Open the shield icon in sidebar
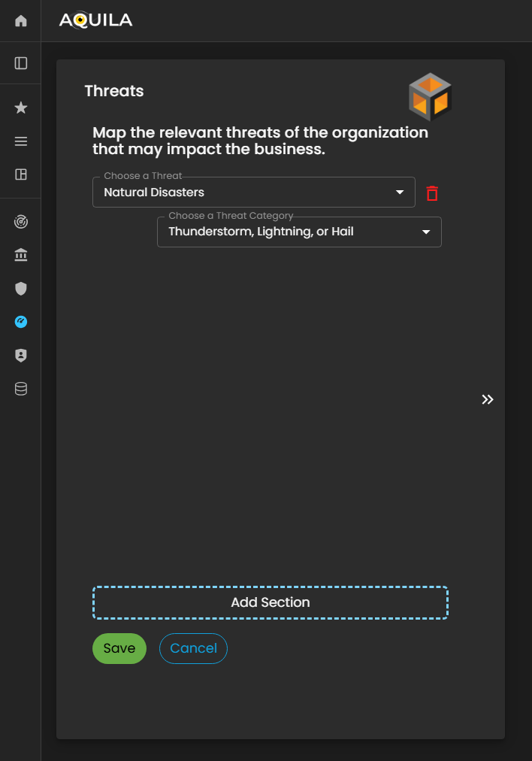The image size is (532, 761). pos(21,289)
